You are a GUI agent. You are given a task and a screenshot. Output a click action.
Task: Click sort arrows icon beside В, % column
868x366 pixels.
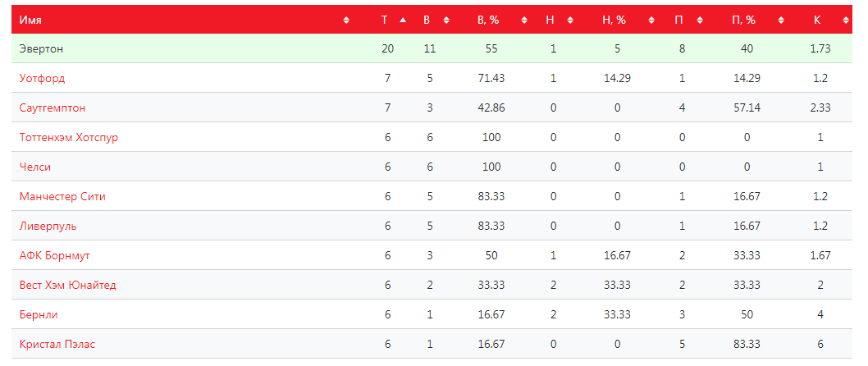[x=523, y=20]
